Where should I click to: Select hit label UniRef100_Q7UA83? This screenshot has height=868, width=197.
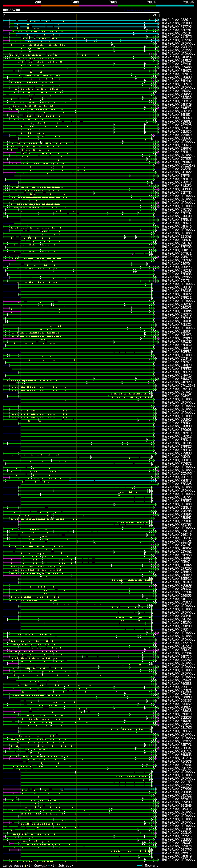pos(177,78)
